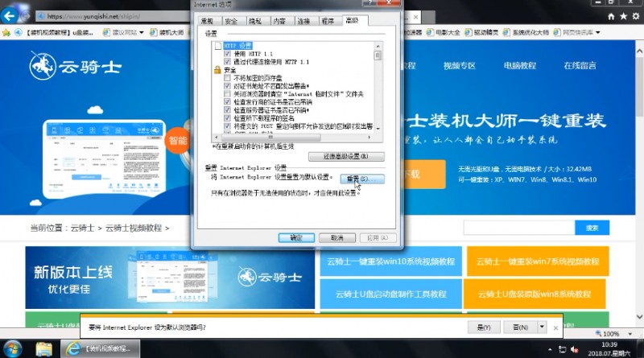Click the Internet Options help question button
The image size is (644, 358).
point(370,3)
